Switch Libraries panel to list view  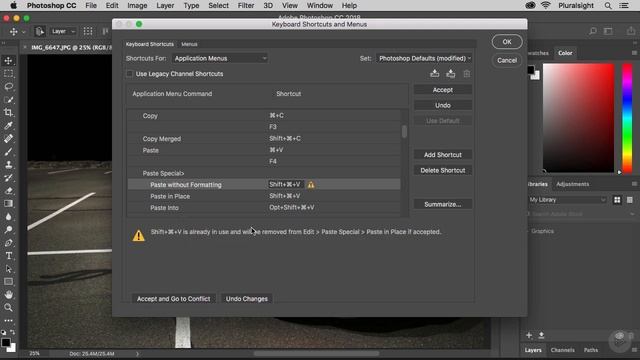(x=630, y=200)
